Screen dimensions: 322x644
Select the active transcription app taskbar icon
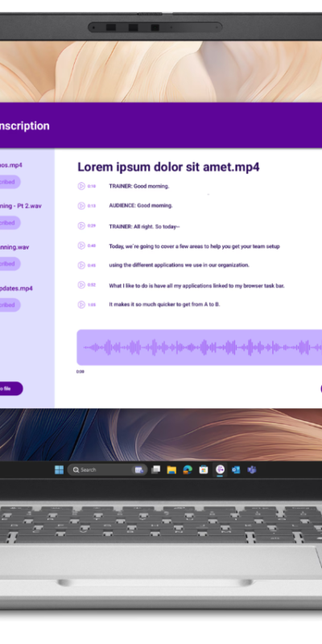(x=220, y=469)
